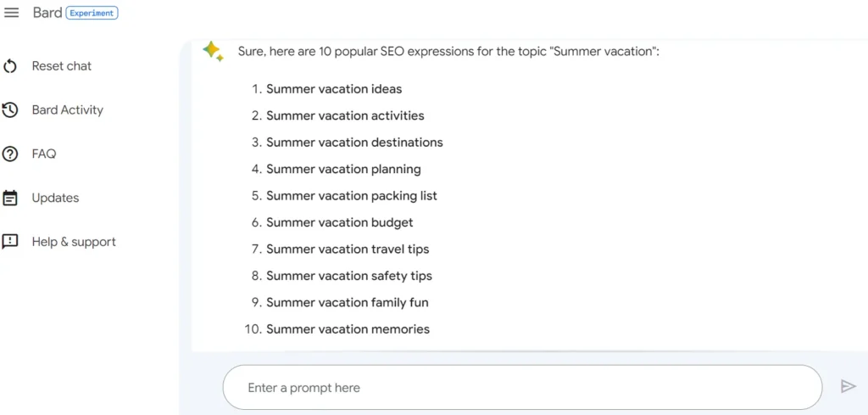Click the 'Summer vacation memories' list item
Screen dimensions: 868x415
click(348, 329)
